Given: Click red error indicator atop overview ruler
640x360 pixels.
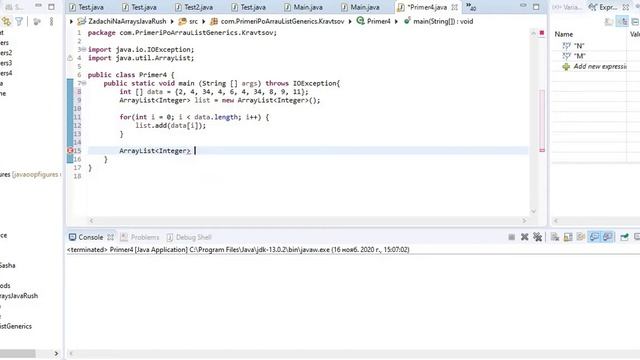Looking at the screenshot, I should pos(542,33).
